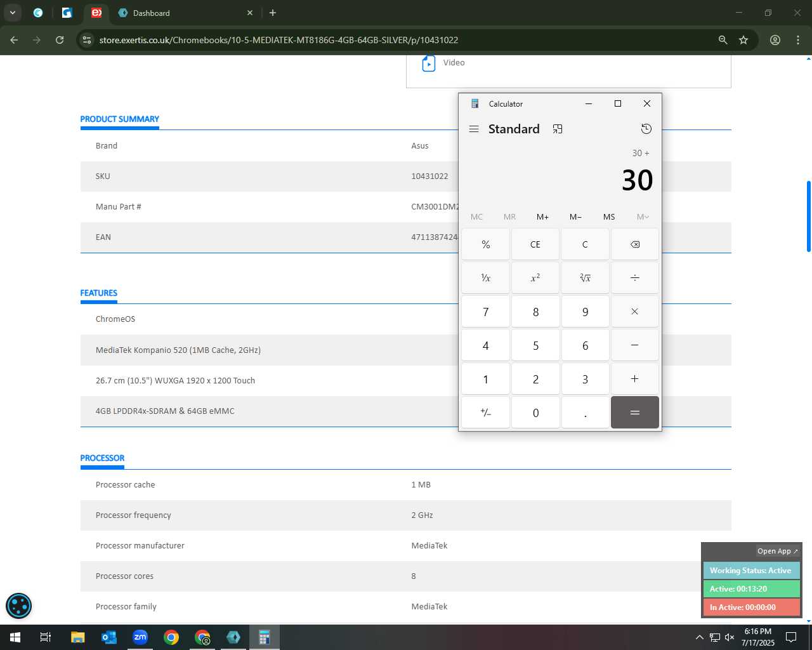
Task: Toggle Keep on top mode in Calculator
Action: point(558,129)
